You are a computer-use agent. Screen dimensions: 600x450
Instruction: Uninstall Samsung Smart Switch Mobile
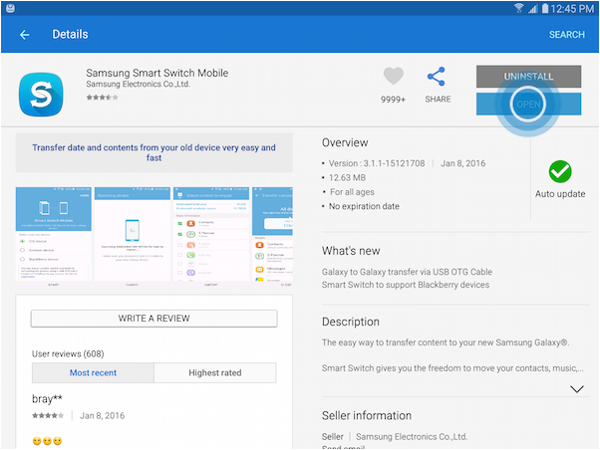click(x=528, y=77)
